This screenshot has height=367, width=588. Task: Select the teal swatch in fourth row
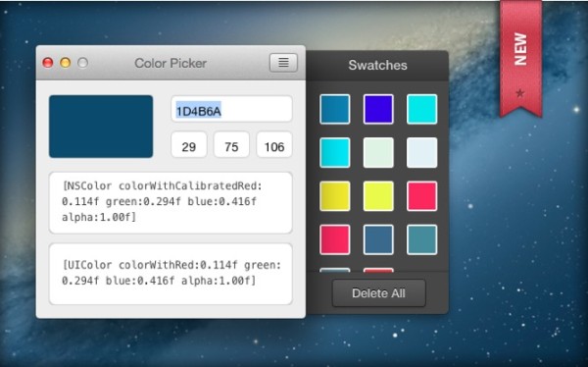tap(421, 239)
